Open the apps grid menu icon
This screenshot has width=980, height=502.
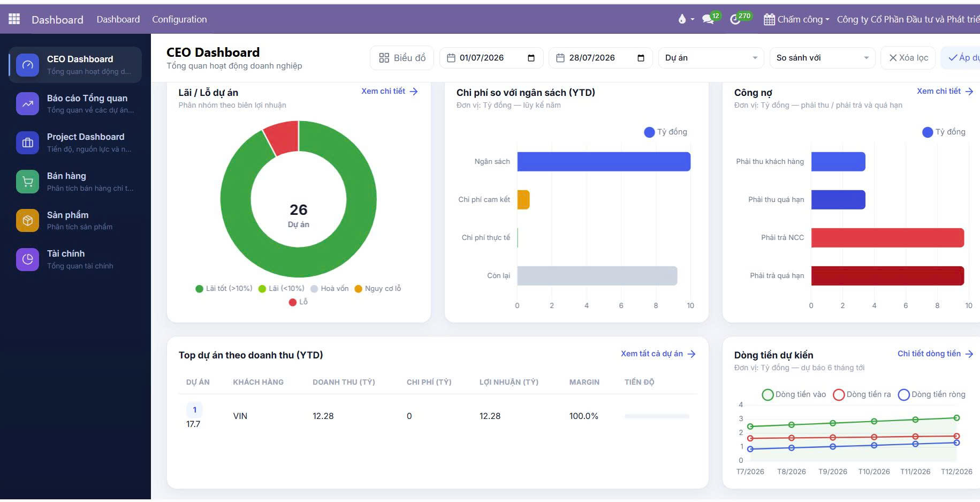(14, 19)
